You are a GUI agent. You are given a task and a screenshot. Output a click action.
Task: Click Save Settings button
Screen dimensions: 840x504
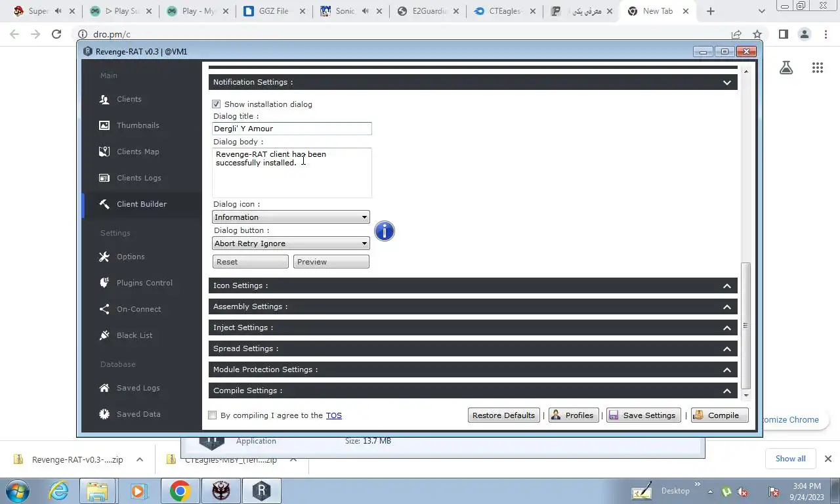click(644, 415)
